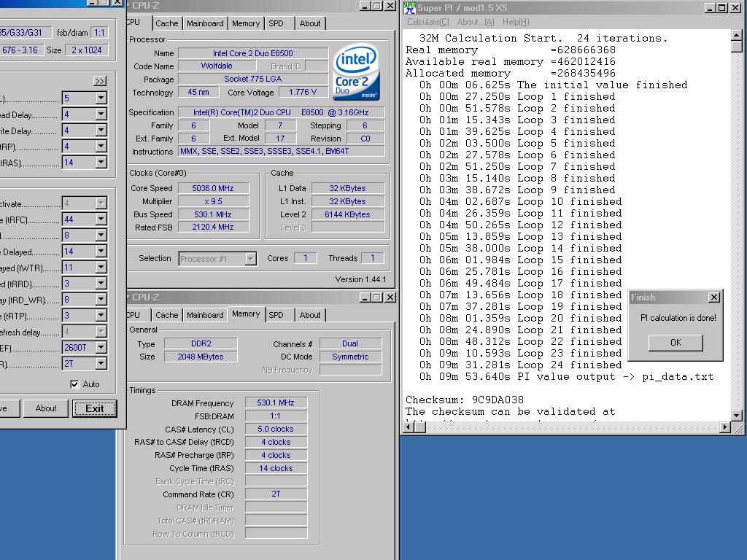
Task: Click the About button in memory tool
Action: pyautogui.click(x=46, y=408)
